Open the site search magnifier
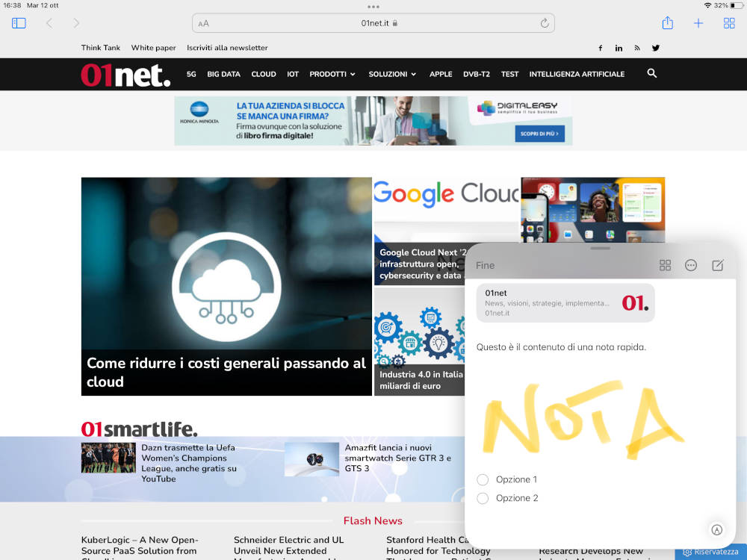This screenshot has width=747, height=560. coord(651,73)
